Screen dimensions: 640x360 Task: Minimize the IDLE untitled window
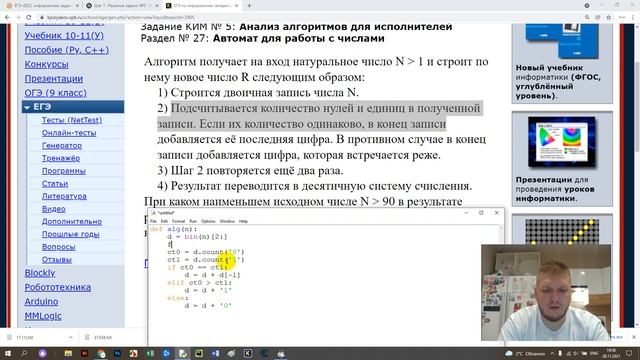(466, 213)
